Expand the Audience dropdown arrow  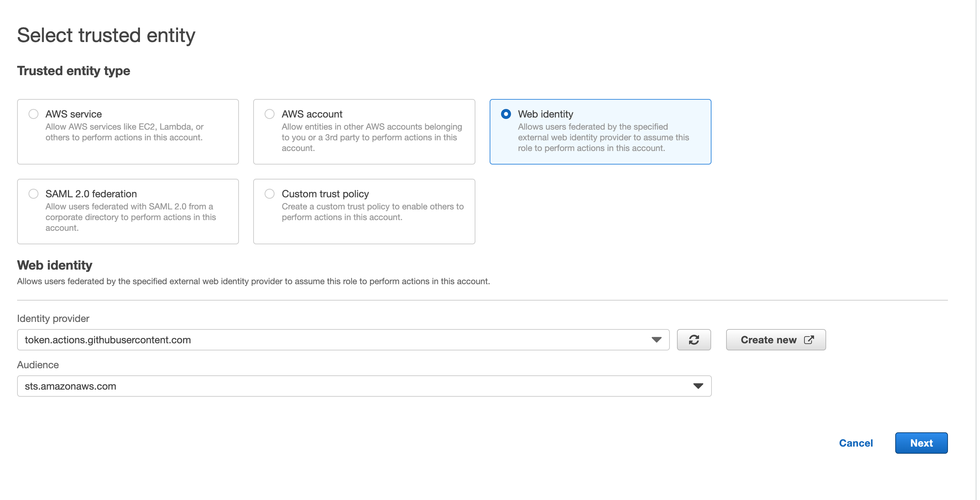[698, 386]
